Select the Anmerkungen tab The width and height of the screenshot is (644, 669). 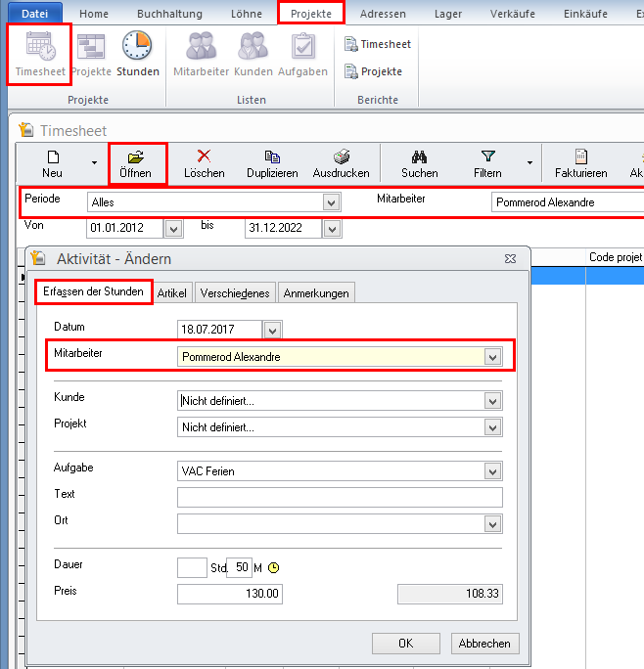[x=316, y=293]
